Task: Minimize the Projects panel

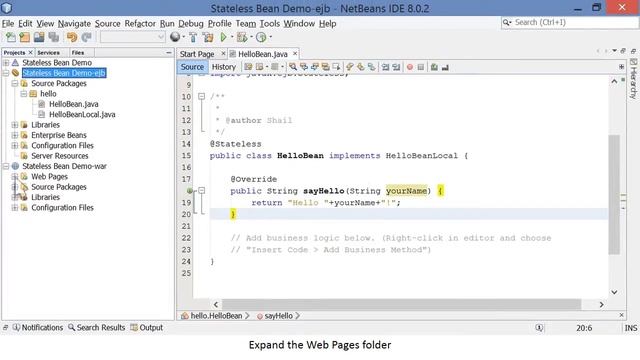Action: pos(169,53)
